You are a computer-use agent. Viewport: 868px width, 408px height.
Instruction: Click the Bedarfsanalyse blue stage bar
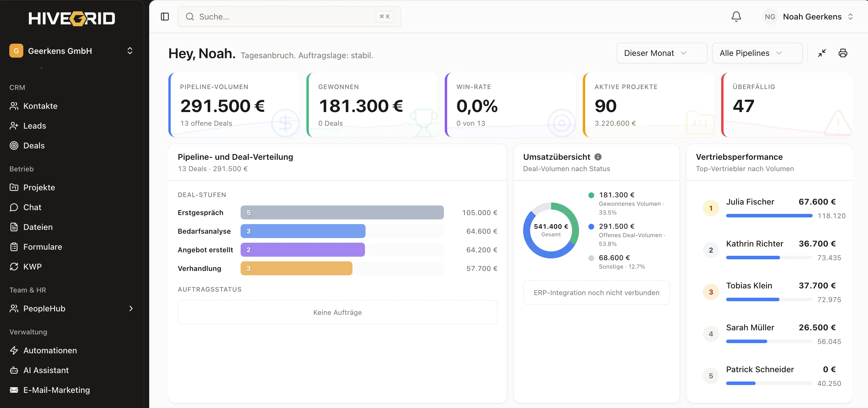(x=303, y=231)
